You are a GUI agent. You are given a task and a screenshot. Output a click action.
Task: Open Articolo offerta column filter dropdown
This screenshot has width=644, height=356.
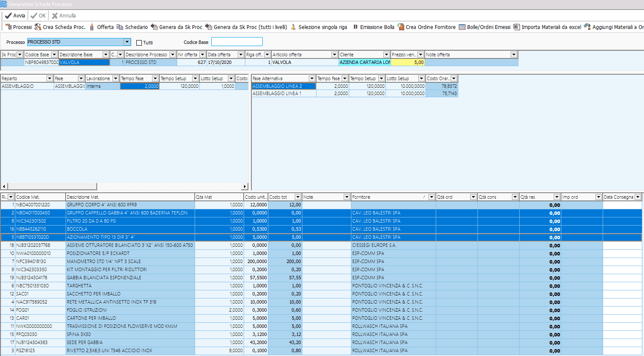(x=334, y=55)
